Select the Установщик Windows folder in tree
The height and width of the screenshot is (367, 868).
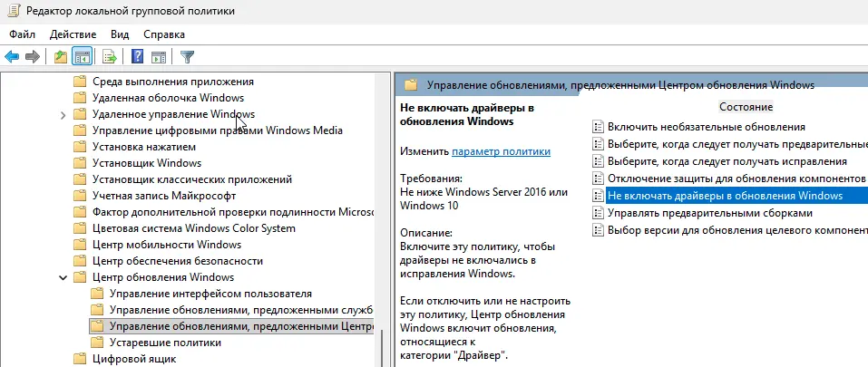pos(146,163)
